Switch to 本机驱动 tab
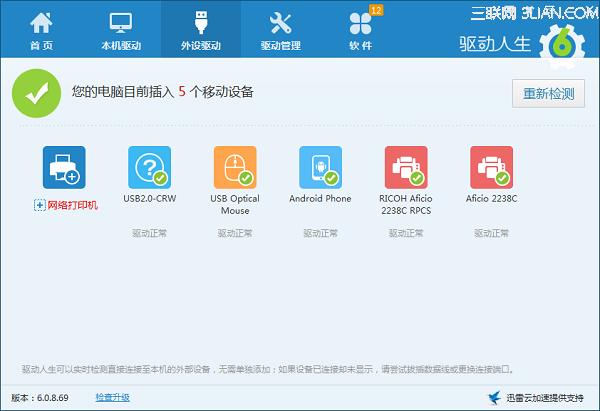 pos(121,29)
